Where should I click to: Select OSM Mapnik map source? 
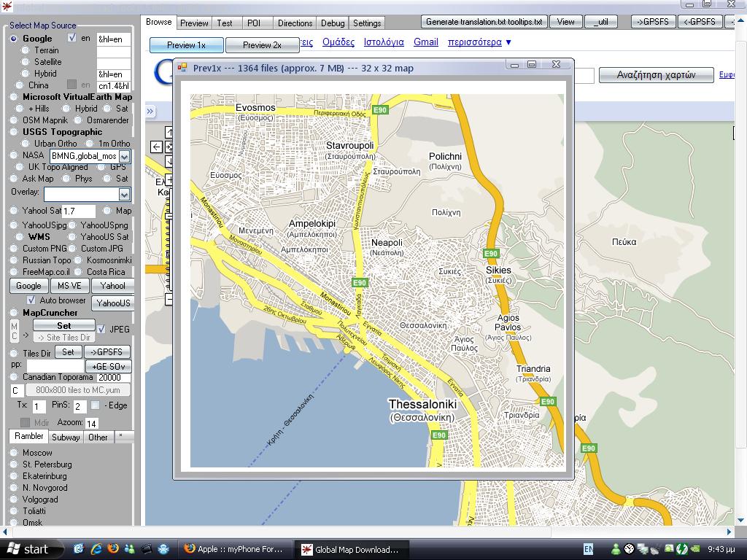pos(14,120)
